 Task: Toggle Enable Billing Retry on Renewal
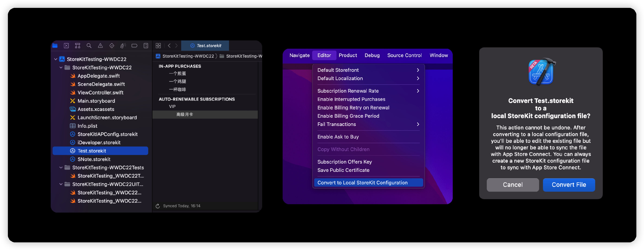click(368, 108)
